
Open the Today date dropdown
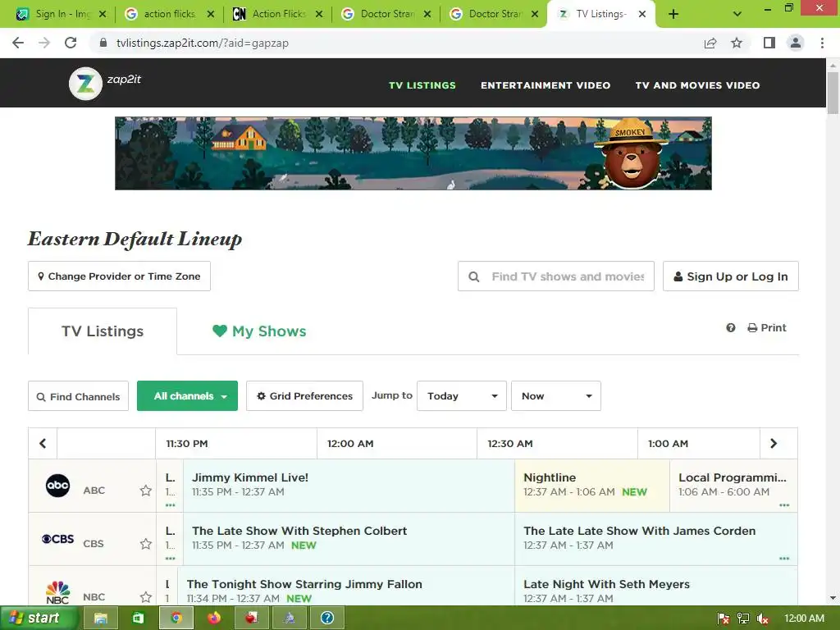click(x=462, y=396)
